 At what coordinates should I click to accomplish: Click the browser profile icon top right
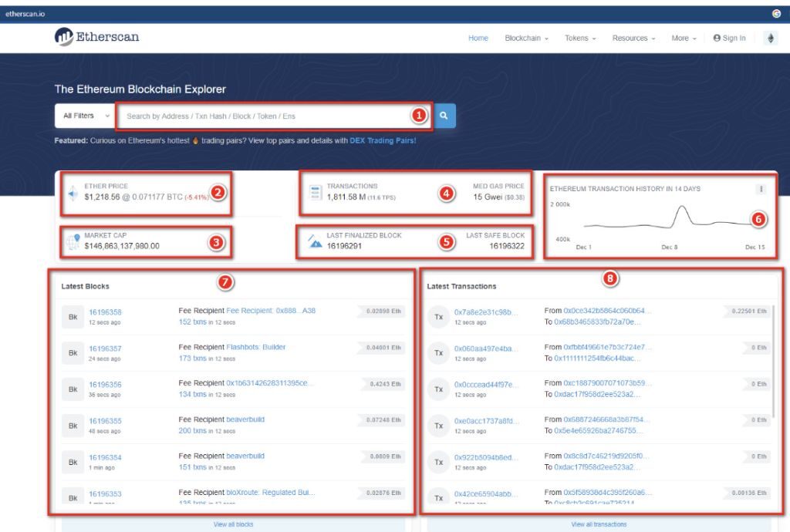click(776, 14)
